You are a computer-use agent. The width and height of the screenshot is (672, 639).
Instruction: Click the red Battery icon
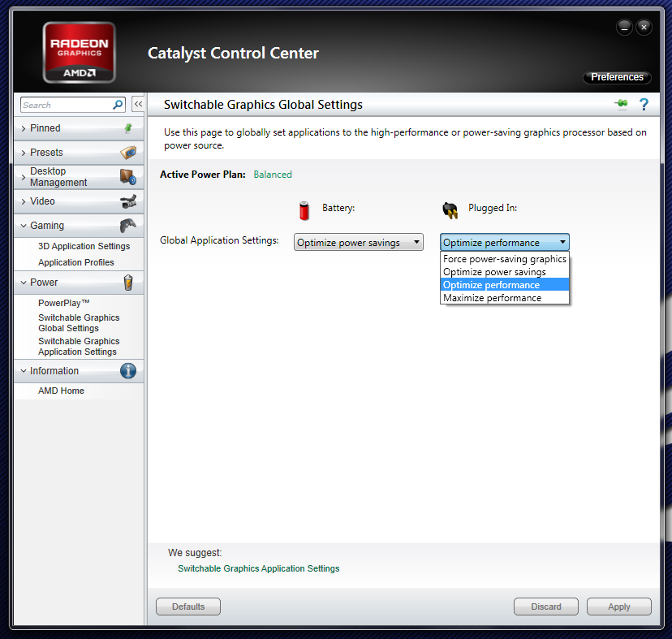304,210
